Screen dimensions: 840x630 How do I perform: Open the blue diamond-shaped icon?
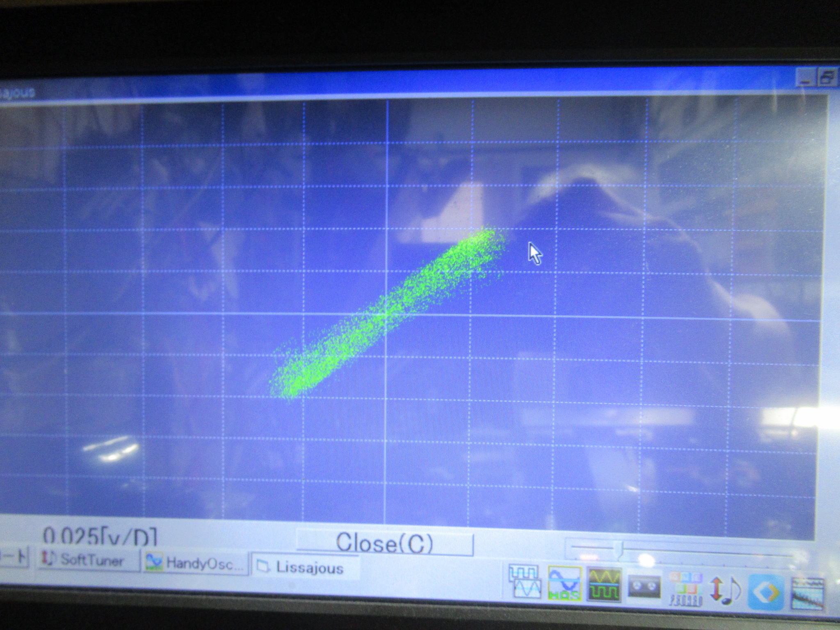766,592
